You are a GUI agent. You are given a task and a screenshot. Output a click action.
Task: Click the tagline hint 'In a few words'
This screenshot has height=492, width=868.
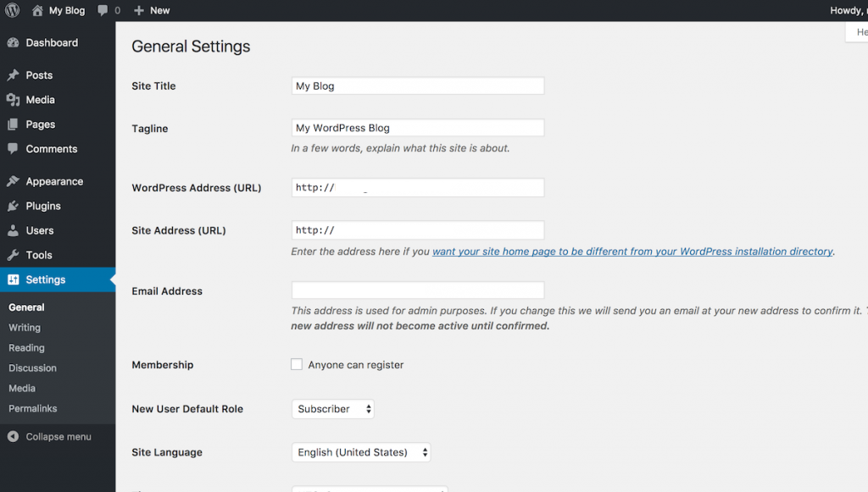[400, 148]
